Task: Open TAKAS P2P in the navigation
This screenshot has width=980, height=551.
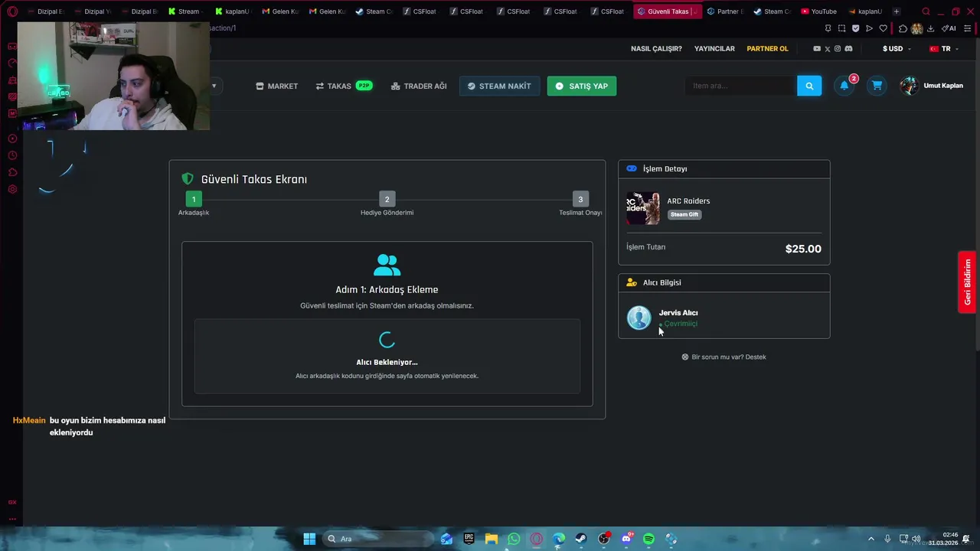Action: click(x=344, y=86)
